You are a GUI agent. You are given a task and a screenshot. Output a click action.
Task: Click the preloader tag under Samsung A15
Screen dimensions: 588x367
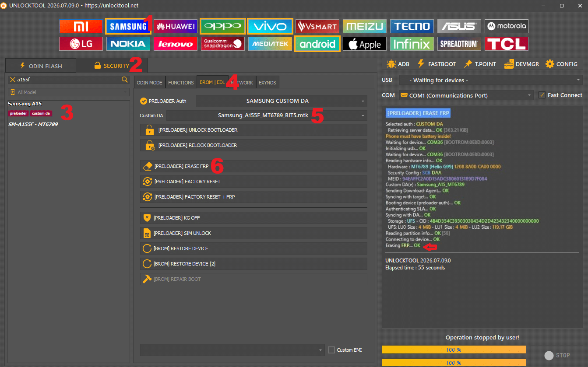pos(18,113)
